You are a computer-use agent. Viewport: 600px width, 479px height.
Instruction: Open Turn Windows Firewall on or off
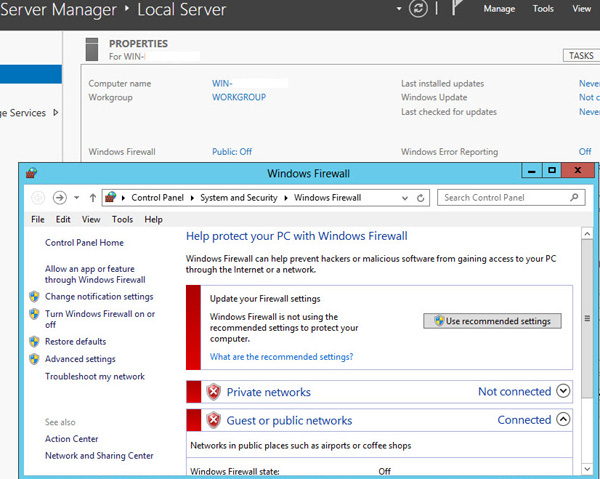(100, 319)
